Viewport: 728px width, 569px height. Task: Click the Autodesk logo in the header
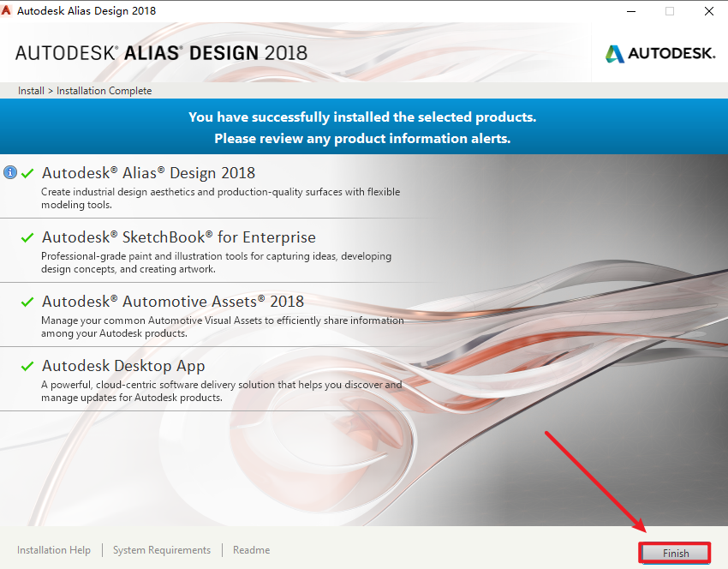click(660, 53)
